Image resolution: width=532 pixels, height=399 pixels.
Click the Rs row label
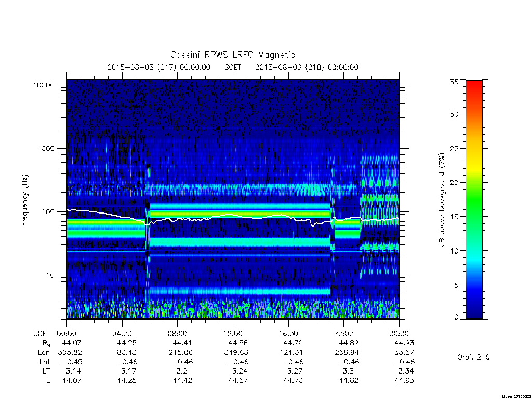tap(46, 343)
